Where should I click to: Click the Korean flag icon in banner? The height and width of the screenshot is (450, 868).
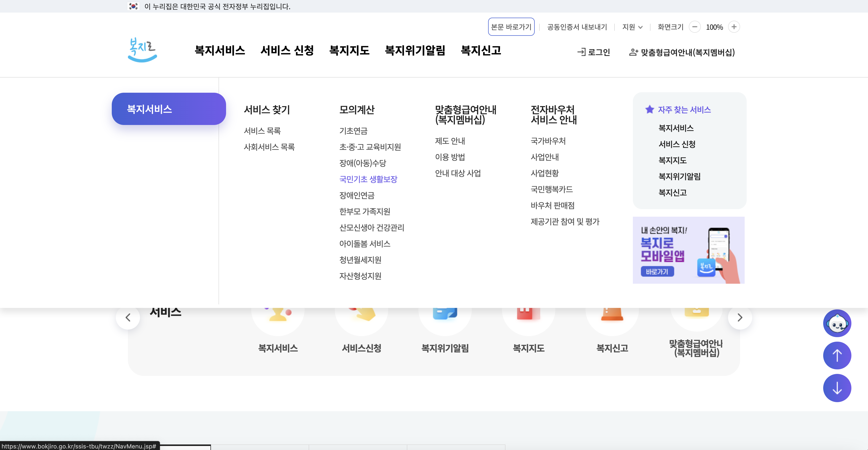tap(133, 6)
